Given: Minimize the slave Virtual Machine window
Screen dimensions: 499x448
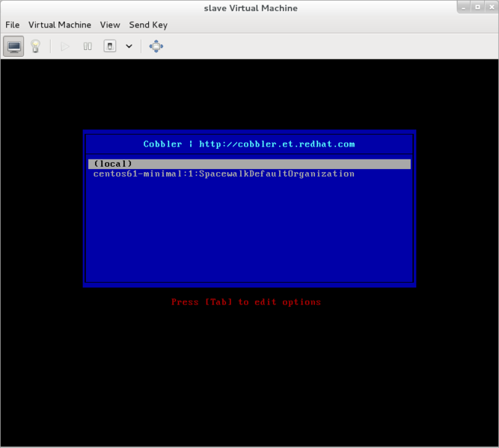Looking at the screenshot, I should 462,7.
